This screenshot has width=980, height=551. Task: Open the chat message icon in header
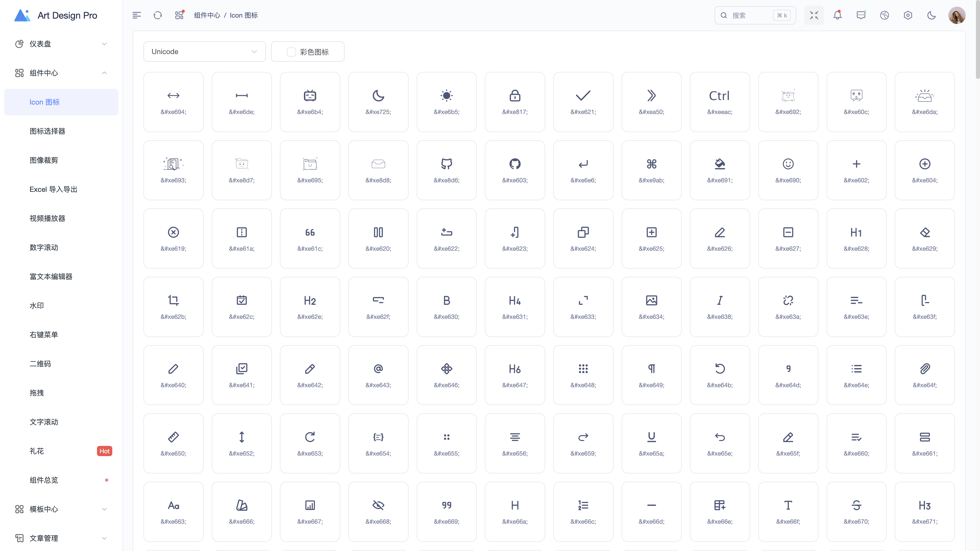point(861,15)
